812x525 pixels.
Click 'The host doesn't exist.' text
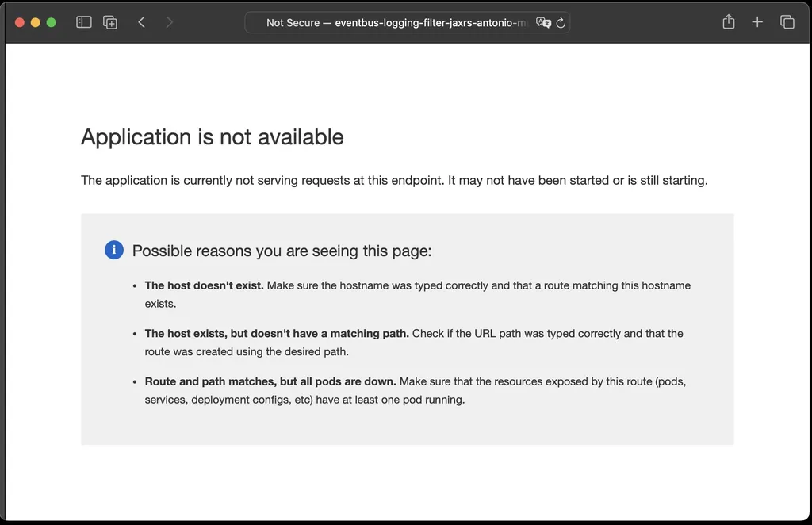pos(204,285)
